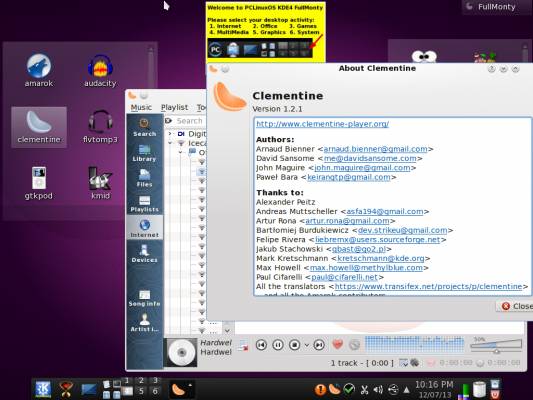This screenshot has height=400, width=533.
Task: Open clementine-player.org link
Action: [322, 124]
